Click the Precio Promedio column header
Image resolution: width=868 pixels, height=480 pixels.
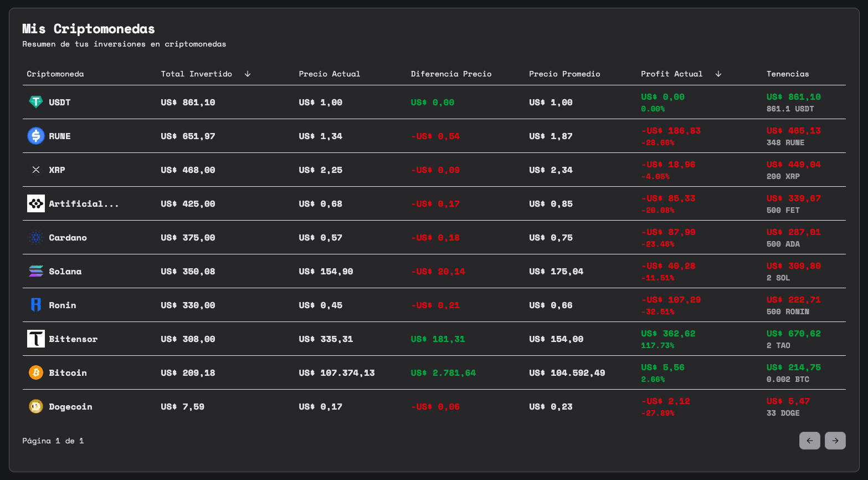tap(564, 74)
